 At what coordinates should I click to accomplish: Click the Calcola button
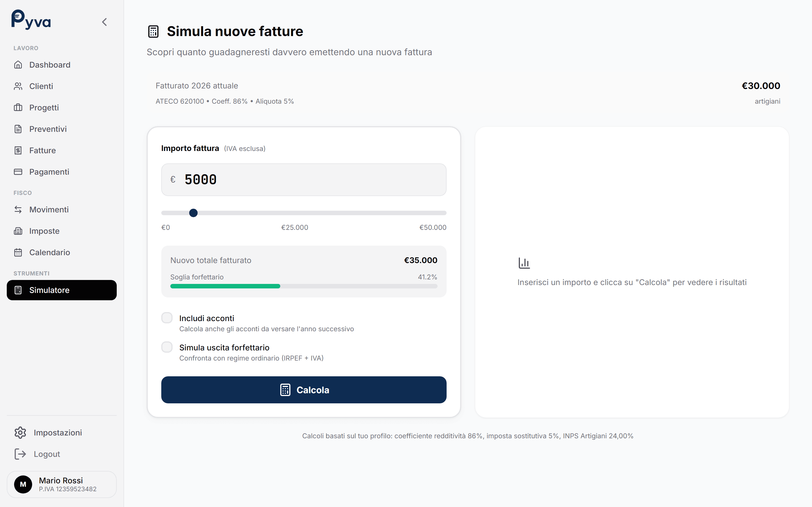(x=304, y=390)
